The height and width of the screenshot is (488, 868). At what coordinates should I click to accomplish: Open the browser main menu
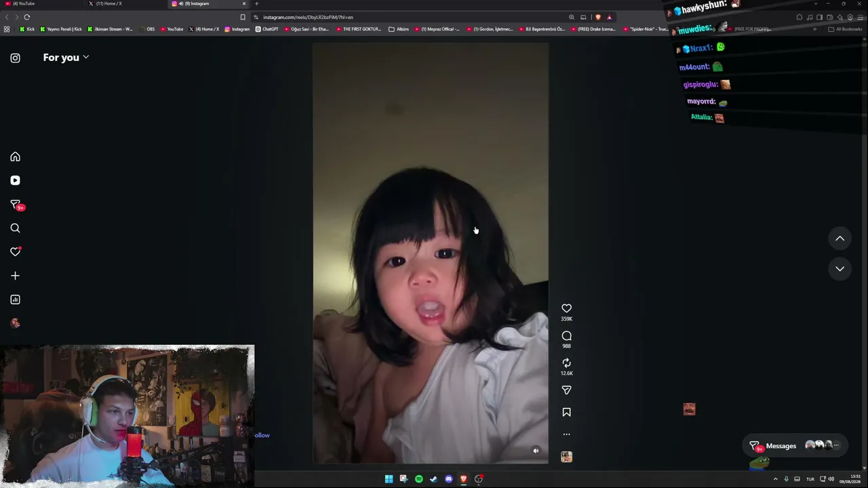tap(860, 17)
